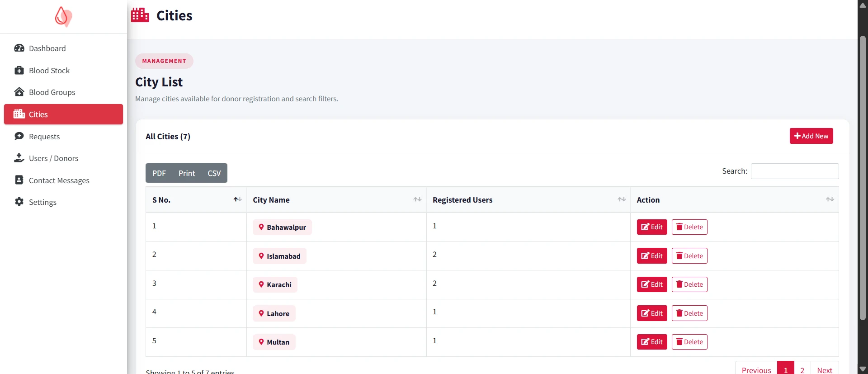Screen dimensions: 868x374
Task: Click the Blood Groups house icon
Action: click(x=19, y=92)
